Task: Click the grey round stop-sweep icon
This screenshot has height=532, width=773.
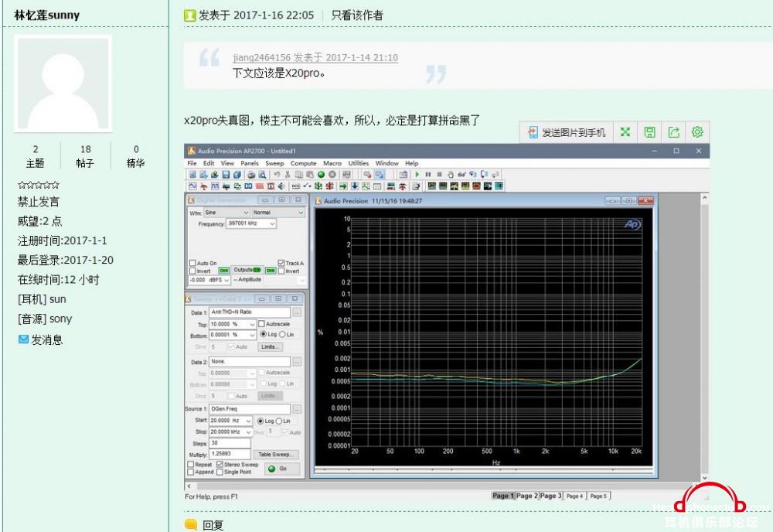Action: click(x=332, y=175)
